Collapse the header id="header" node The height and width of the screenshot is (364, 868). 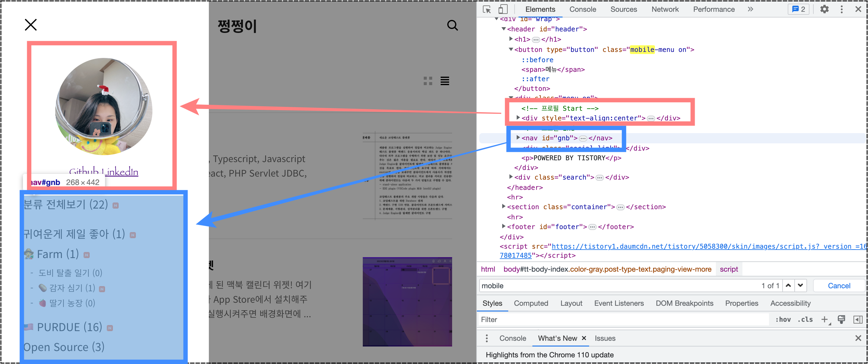503,29
